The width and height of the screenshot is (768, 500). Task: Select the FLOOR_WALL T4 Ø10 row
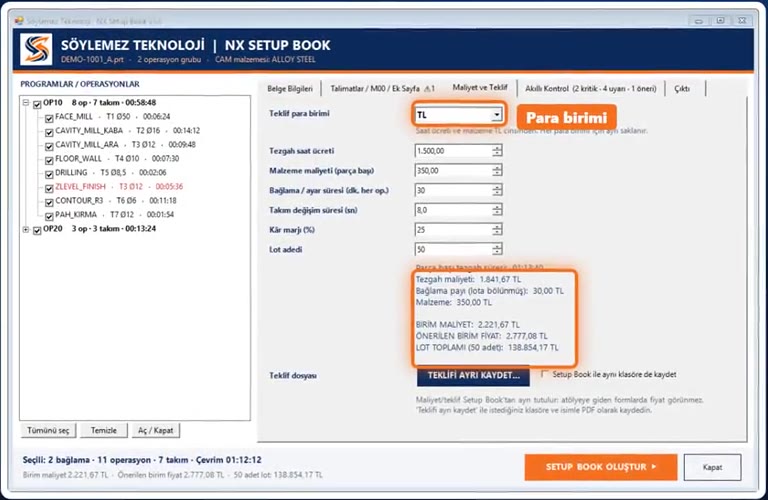click(x=117, y=159)
